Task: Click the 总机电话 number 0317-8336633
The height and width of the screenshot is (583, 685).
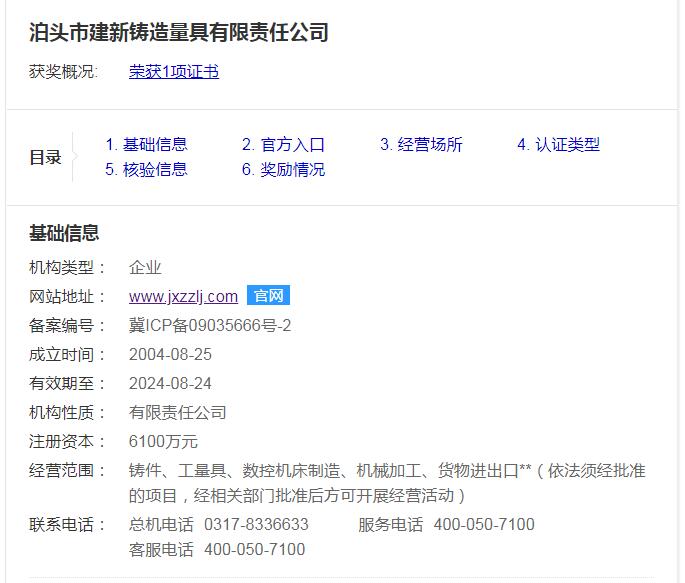Action: (256, 524)
